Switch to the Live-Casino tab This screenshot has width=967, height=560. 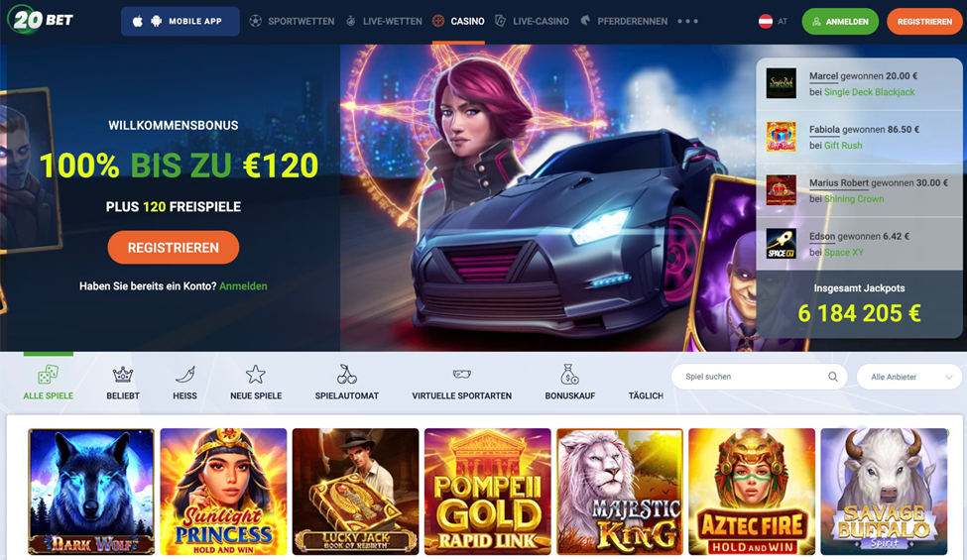coord(533,21)
